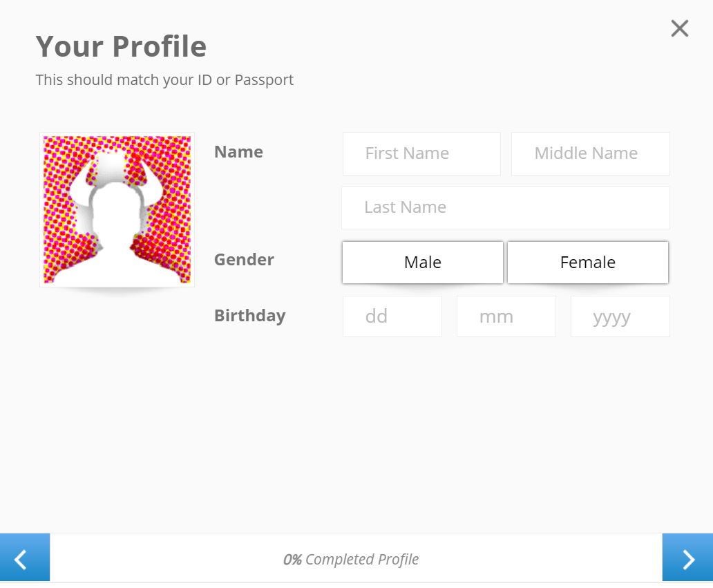Click the Name label
The width and height of the screenshot is (713, 588).
pyautogui.click(x=239, y=152)
